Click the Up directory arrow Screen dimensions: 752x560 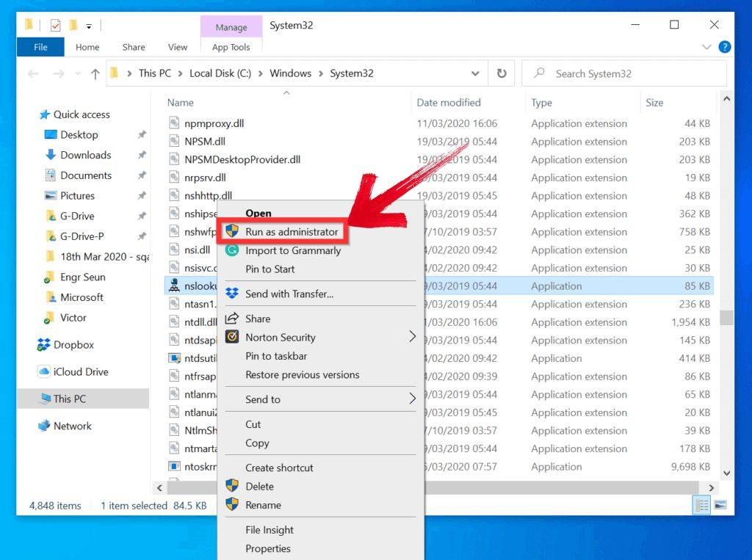pyautogui.click(x=95, y=73)
